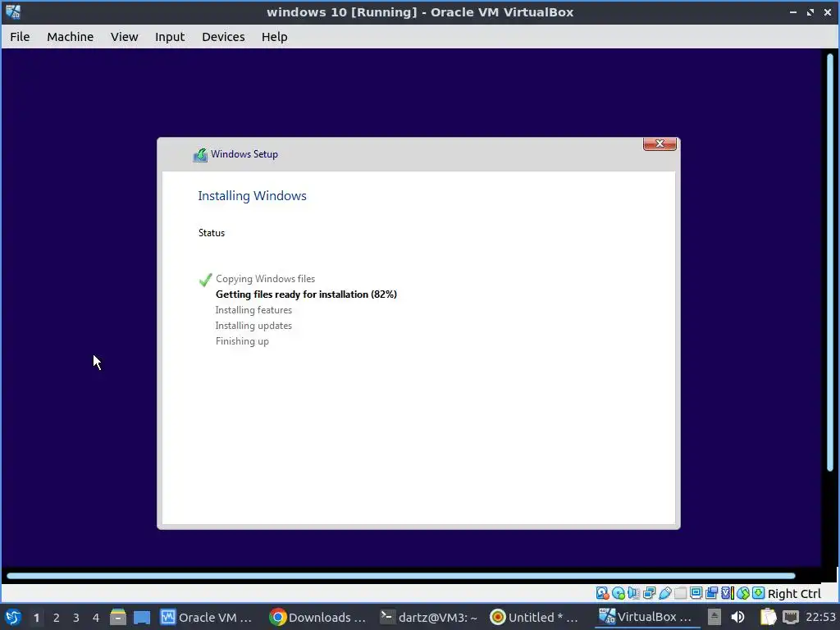
Task: Click the green checkmark beside Copying Windows files
Action: coord(205,280)
